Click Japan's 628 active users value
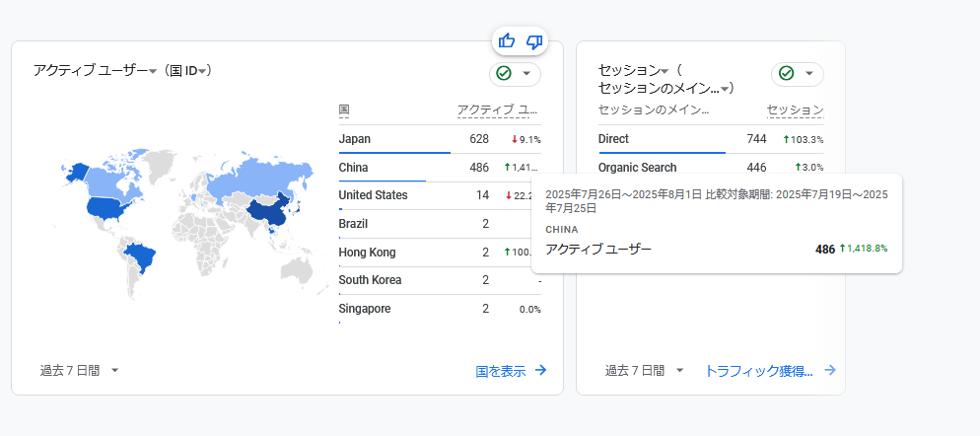 (479, 139)
